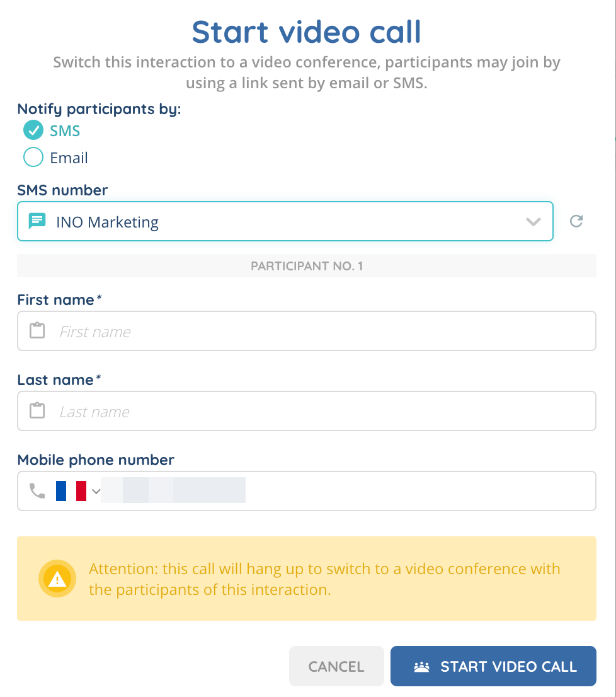Click the clipboard icon in Last name field
Image resolution: width=616 pixels, height=697 pixels.
pos(38,411)
